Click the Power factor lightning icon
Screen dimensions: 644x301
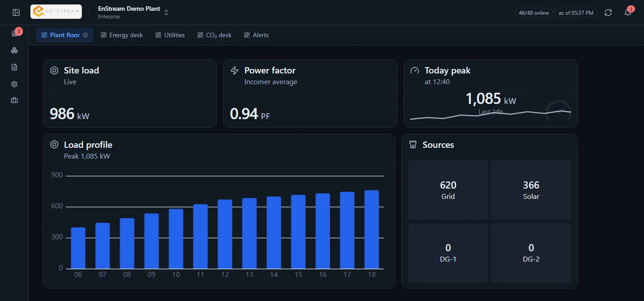(x=234, y=70)
